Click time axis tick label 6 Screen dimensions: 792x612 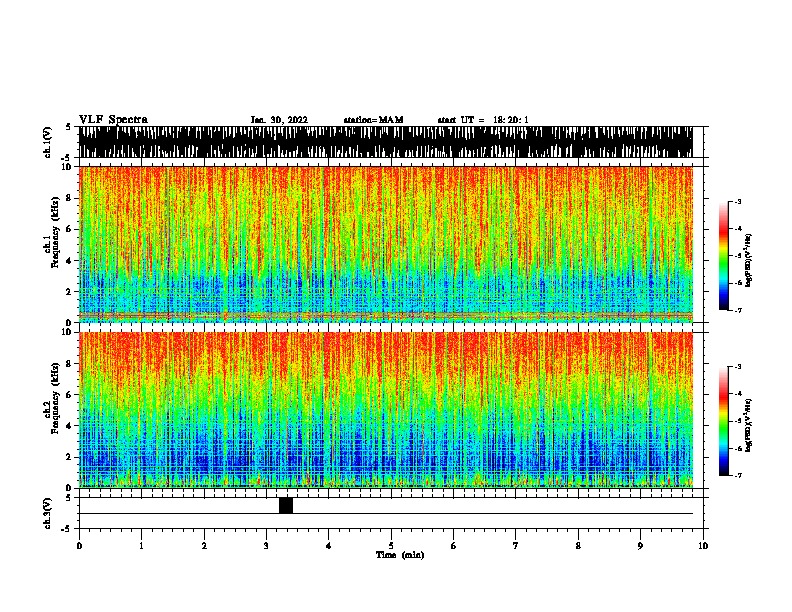coord(454,546)
